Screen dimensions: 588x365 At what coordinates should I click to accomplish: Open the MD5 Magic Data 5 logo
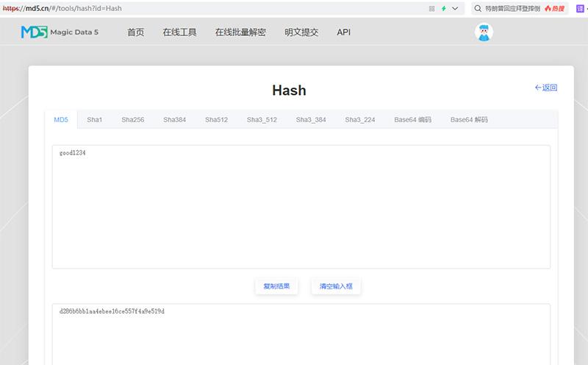coord(60,32)
